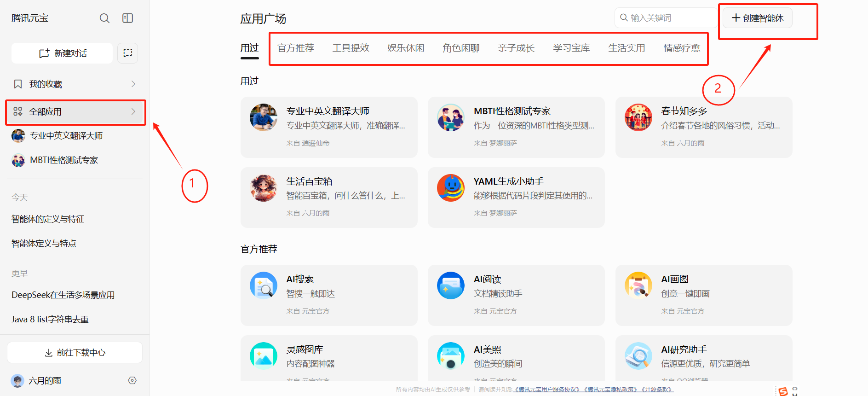Click the MBTI性格测试专家 avatar in sidebar
868x396 pixels.
(x=18, y=160)
